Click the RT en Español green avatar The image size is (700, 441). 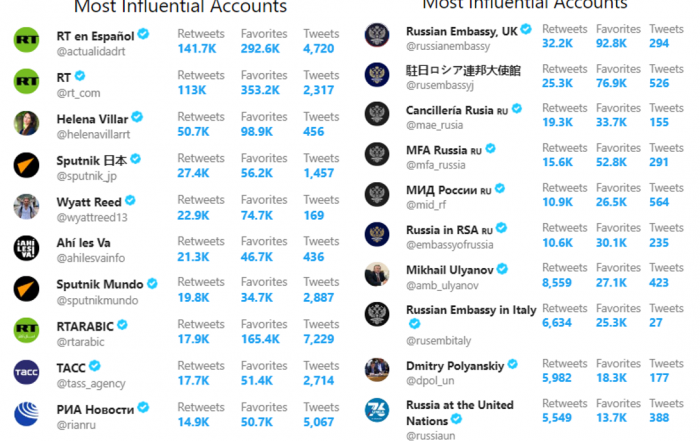click(26, 40)
